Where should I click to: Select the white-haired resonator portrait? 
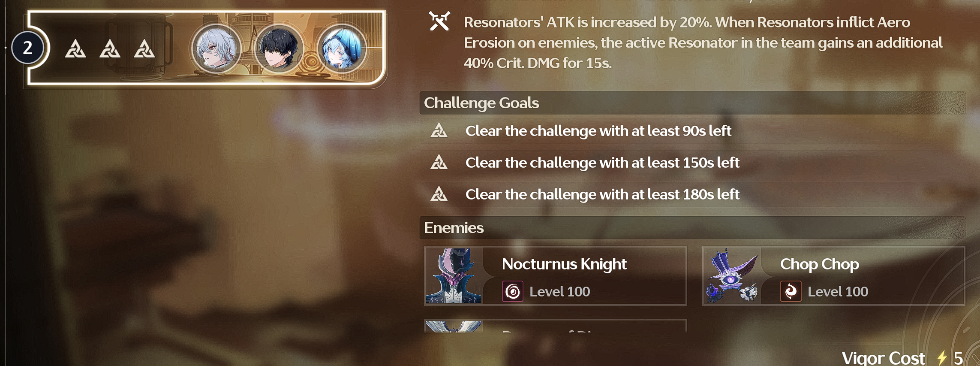point(216,48)
